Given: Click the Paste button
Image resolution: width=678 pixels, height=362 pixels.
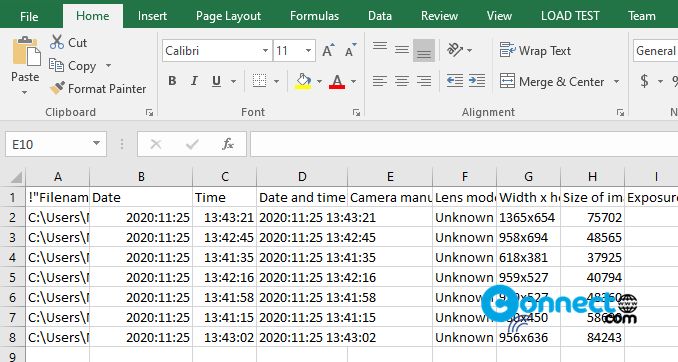Looking at the screenshot, I should coord(26,65).
